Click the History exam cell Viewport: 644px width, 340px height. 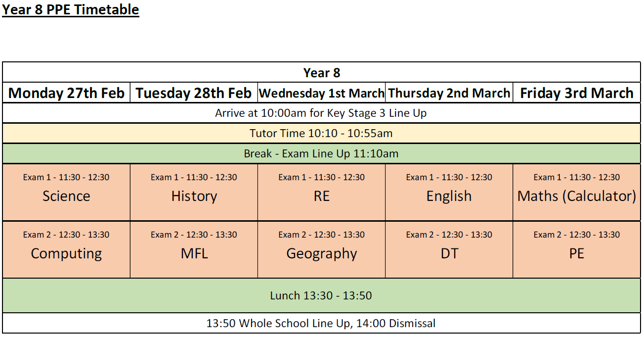point(194,193)
